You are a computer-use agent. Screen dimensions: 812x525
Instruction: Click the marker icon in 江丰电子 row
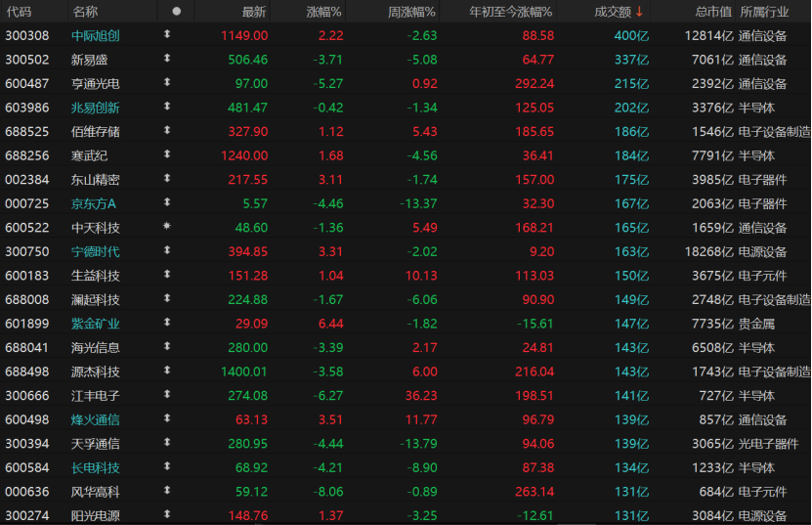pos(167,394)
